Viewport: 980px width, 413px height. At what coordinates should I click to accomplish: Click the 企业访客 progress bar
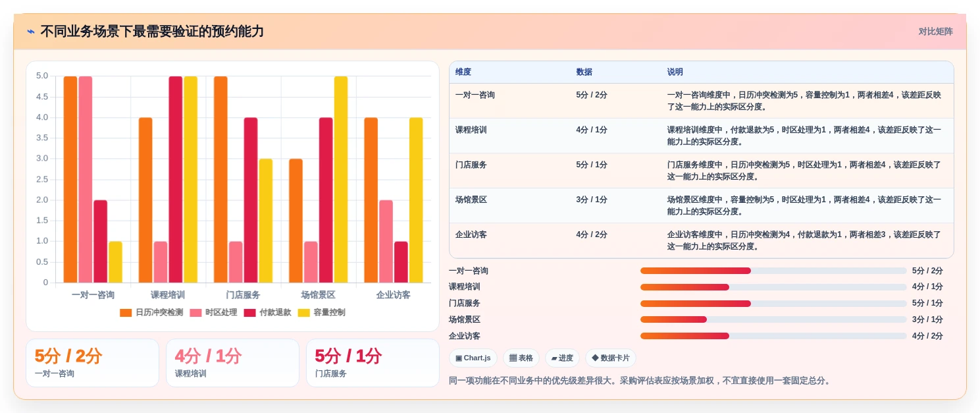tap(773, 336)
